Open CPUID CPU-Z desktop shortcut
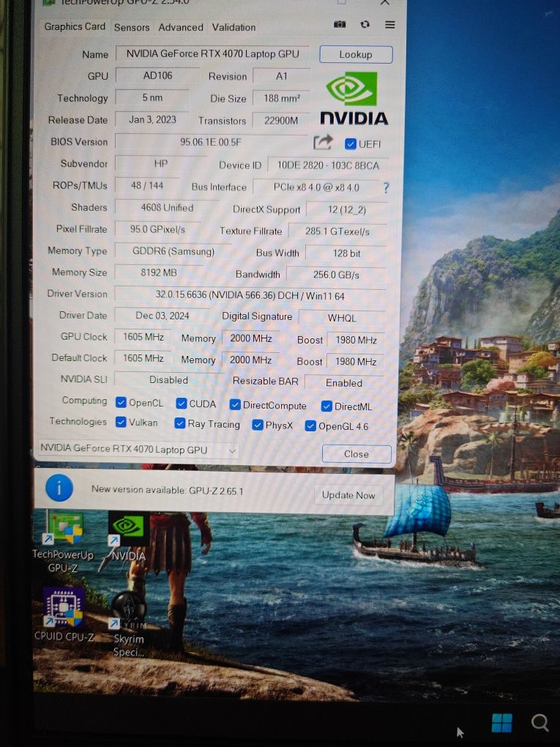The height and width of the screenshot is (747, 560). (64, 614)
